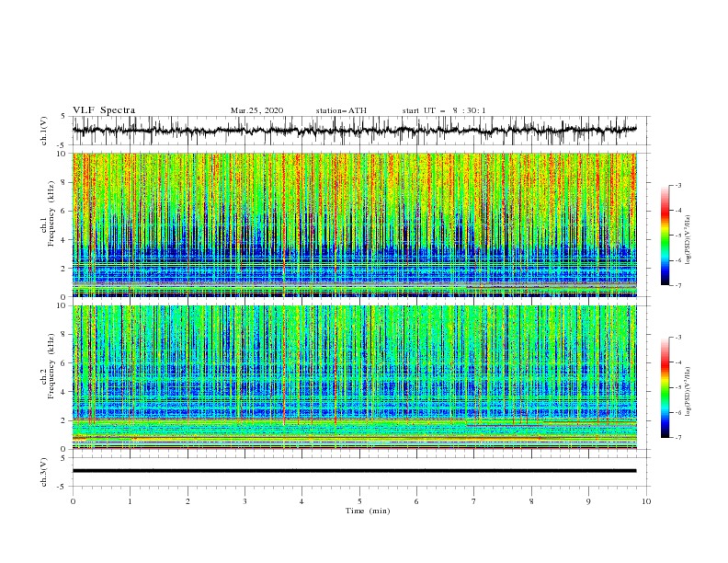Click the date 'Mar.25, 2020'
Image resolution: width=728 pixels, height=563 pixels.
(256, 110)
